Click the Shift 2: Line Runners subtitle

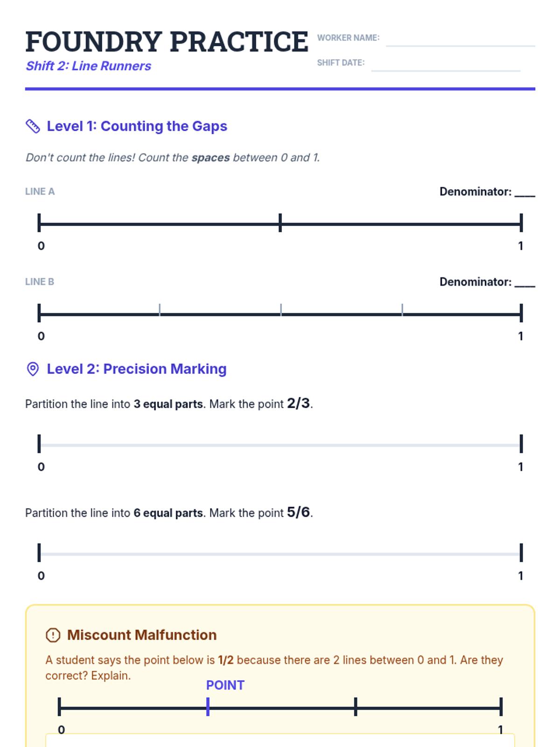(88, 66)
